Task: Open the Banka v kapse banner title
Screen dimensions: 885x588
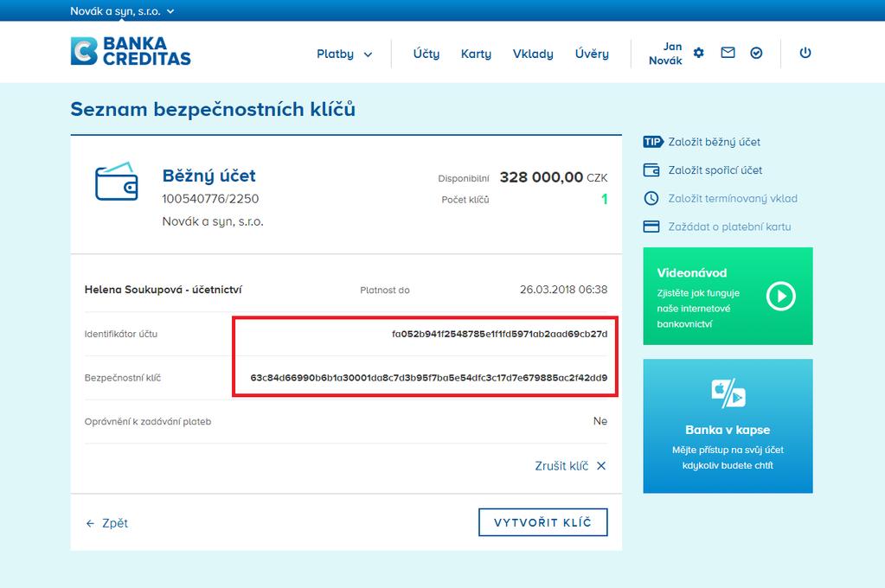Action: (728, 430)
